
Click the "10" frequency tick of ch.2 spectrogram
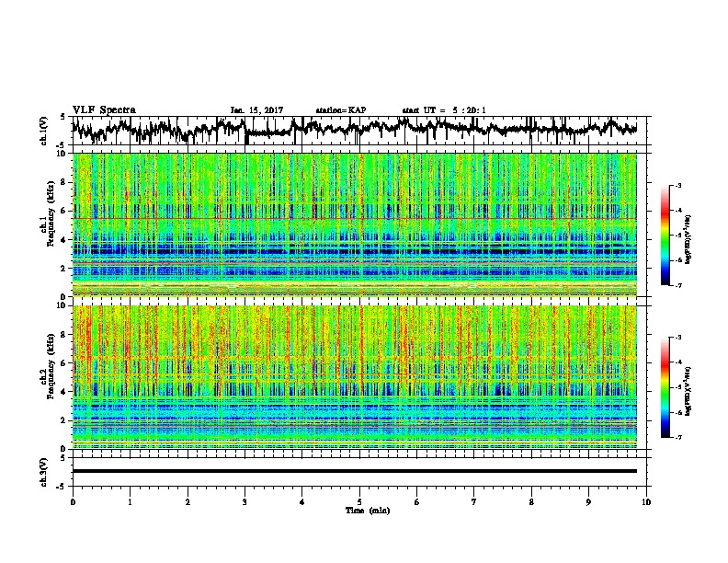pos(63,305)
